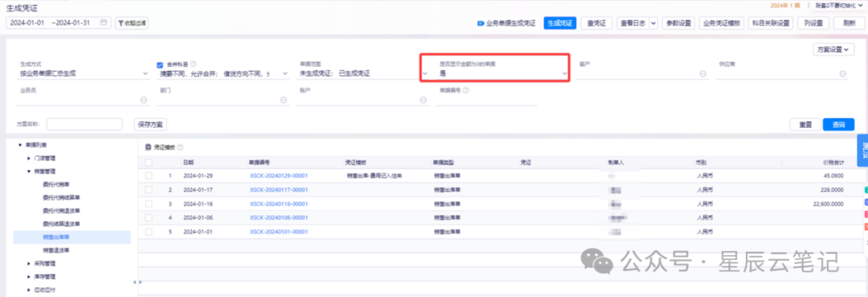Click the 查凭证 button
This screenshot has height=297, width=868.
596,23
